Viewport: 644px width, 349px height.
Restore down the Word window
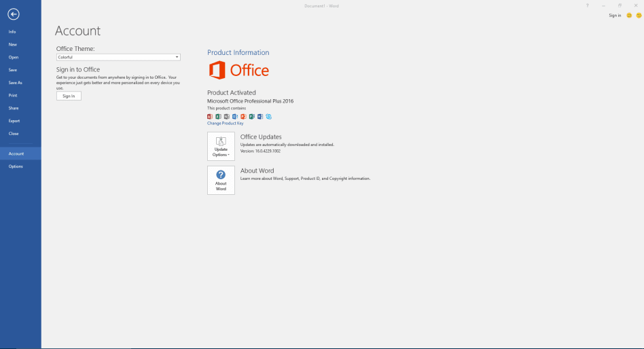tap(620, 5)
